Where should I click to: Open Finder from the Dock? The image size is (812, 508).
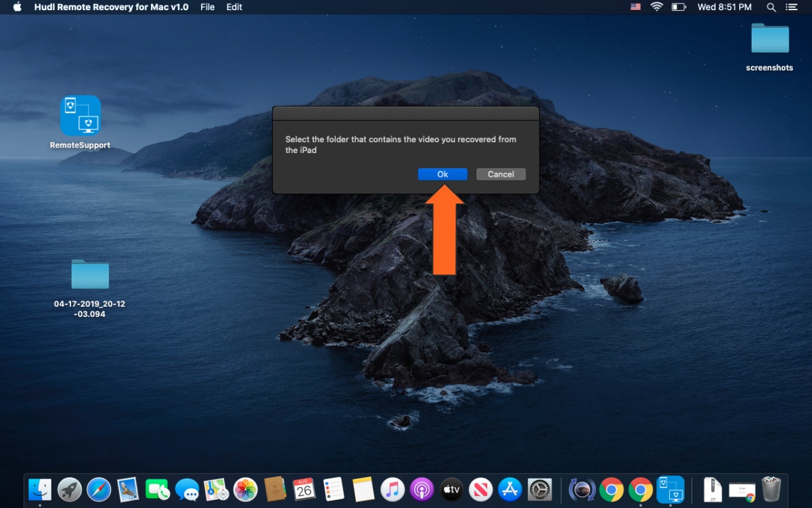click(40, 489)
